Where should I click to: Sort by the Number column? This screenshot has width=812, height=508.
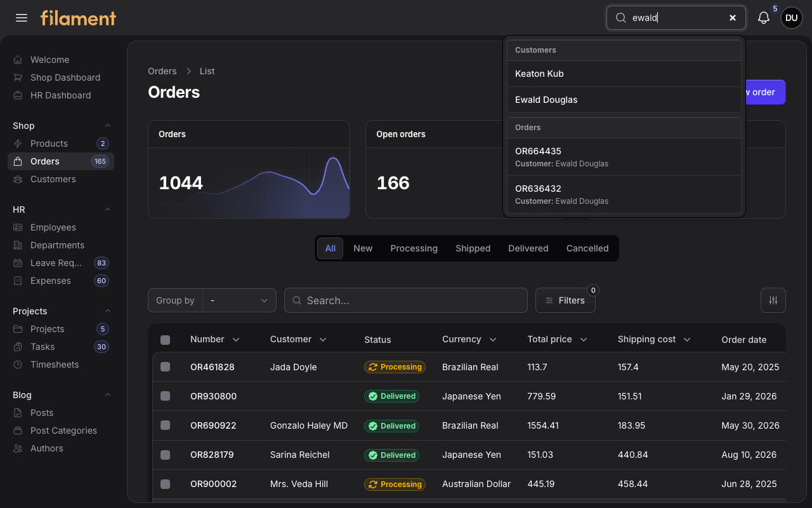pos(215,340)
